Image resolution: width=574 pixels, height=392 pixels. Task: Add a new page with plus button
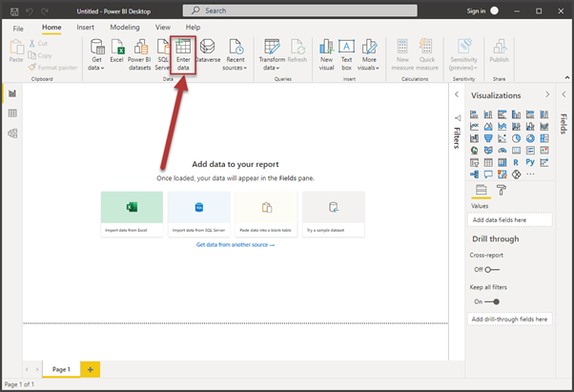coord(90,369)
